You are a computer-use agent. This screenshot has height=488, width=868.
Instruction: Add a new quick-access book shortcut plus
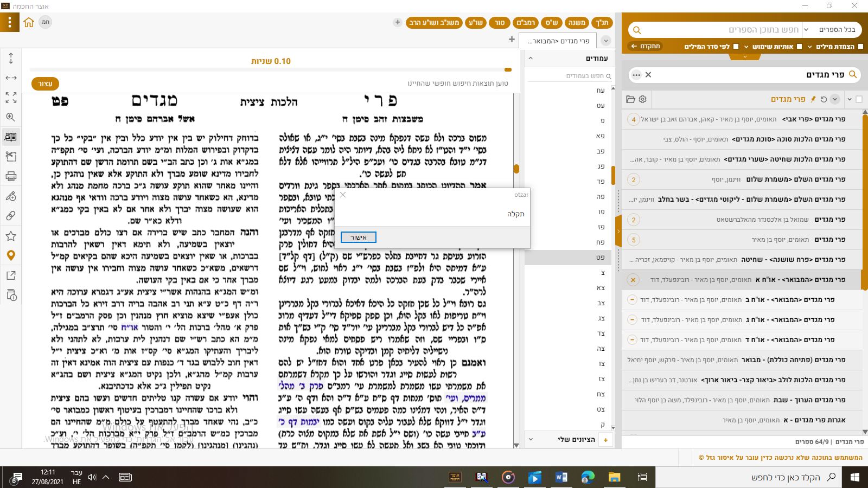coord(398,22)
